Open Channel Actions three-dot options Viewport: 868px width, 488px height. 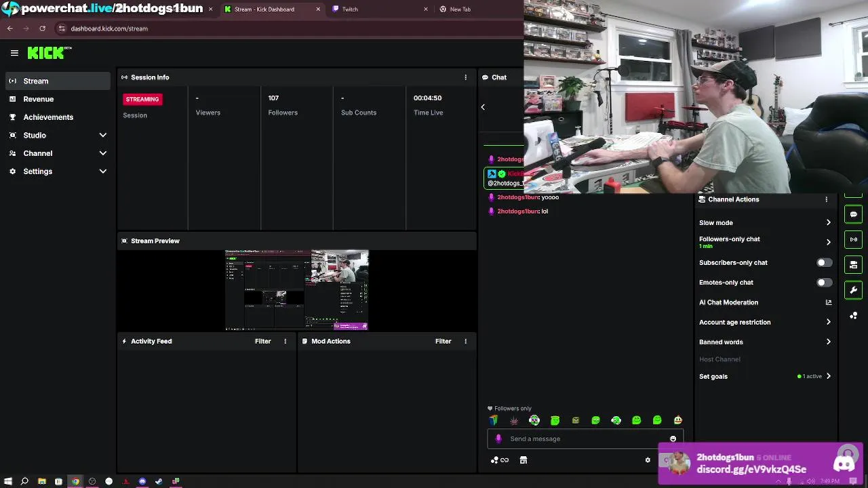[826, 199]
